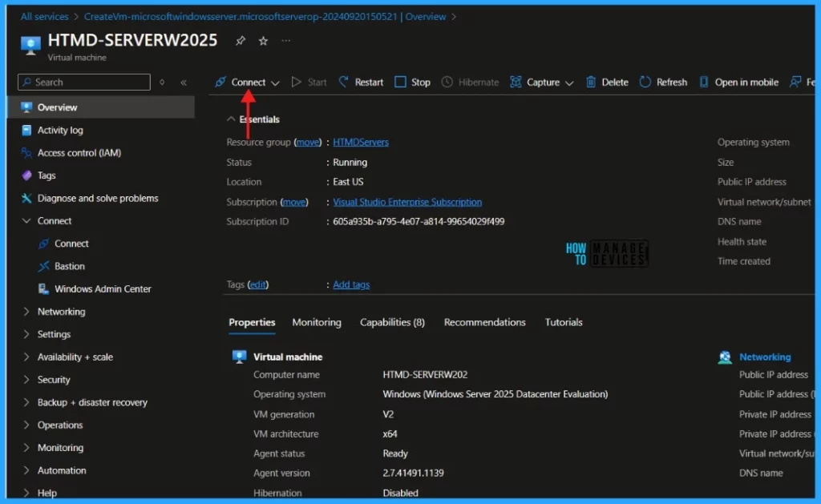Select the Subscription ID value 605a935b-a795-4e07-a814-99654029f499

[x=419, y=221]
